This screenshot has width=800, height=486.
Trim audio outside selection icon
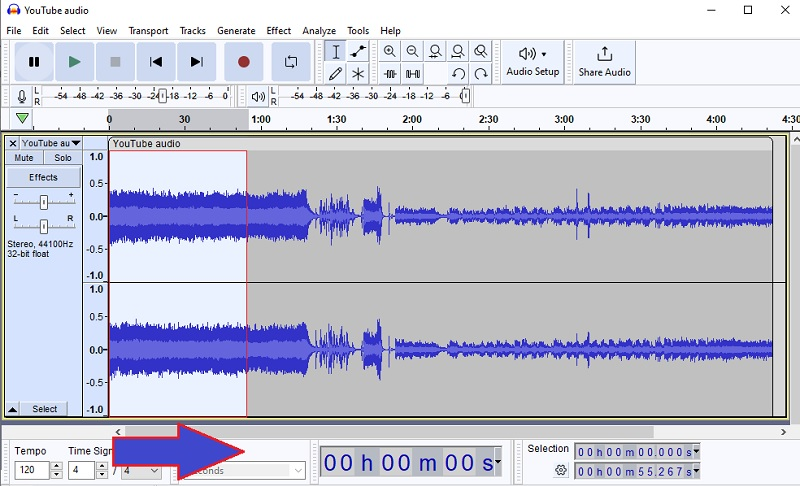[390, 74]
